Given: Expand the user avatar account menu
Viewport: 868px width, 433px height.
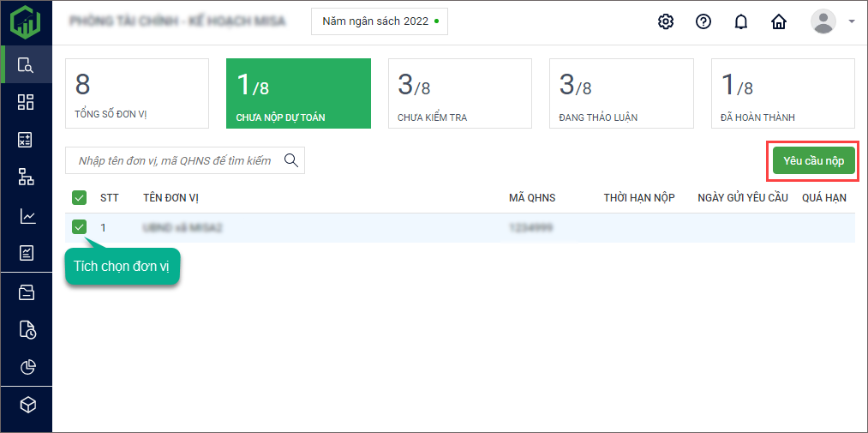Looking at the screenshot, I should coord(831,22).
